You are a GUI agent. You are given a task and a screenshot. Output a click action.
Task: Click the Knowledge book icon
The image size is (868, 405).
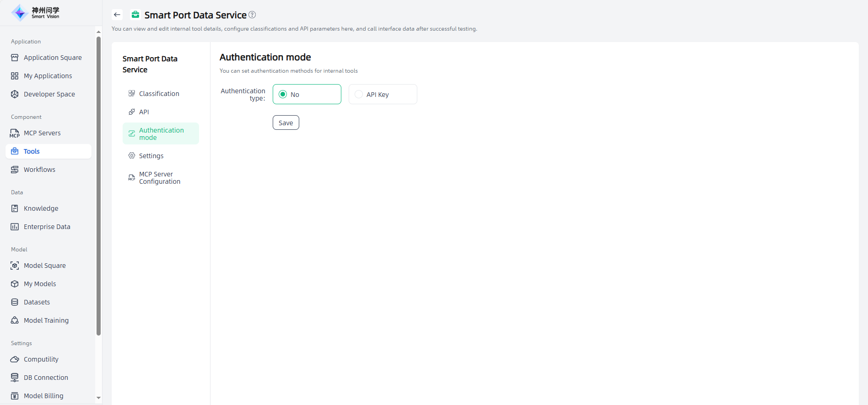click(15, 208)
